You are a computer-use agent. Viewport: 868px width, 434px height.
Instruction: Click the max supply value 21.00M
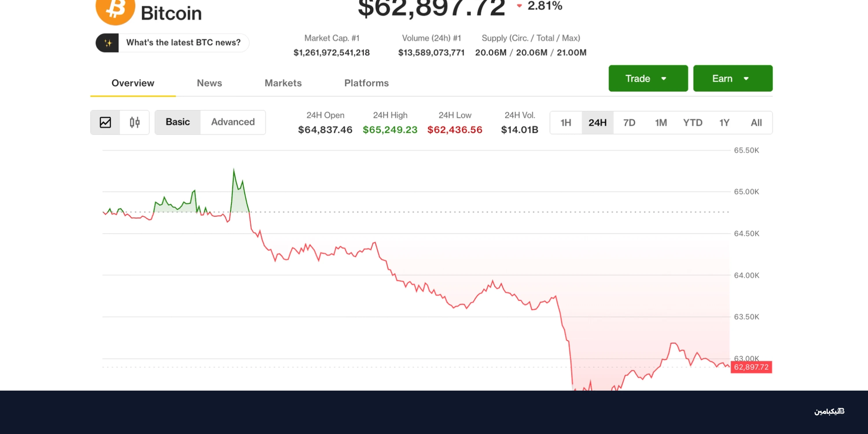(571, 53)
